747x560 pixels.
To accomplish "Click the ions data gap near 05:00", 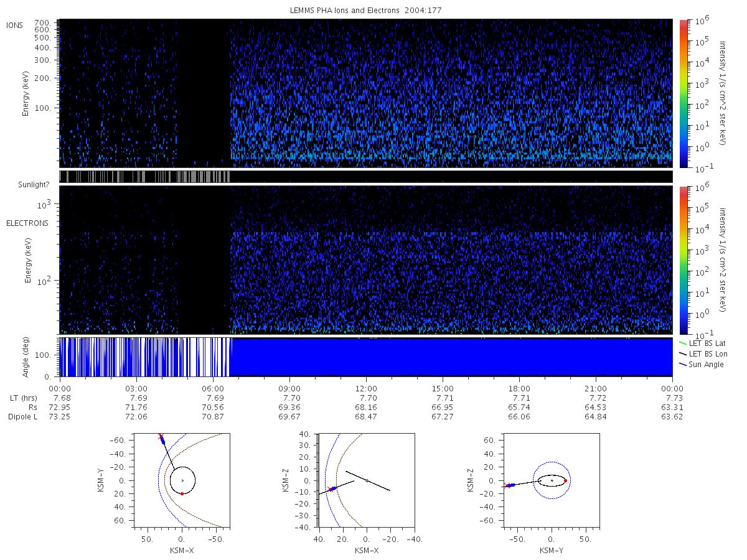I will coord(204,93).
